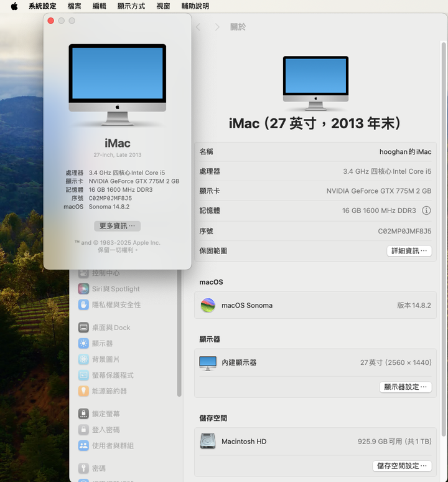Screen dimensions: 448x482
Task: Click the large iMac image in About window
Action: [118, 85]
